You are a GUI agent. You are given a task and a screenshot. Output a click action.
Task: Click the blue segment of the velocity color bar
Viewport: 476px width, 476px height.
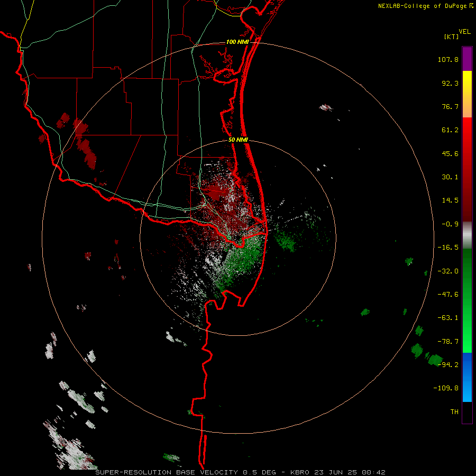[467, 377]
